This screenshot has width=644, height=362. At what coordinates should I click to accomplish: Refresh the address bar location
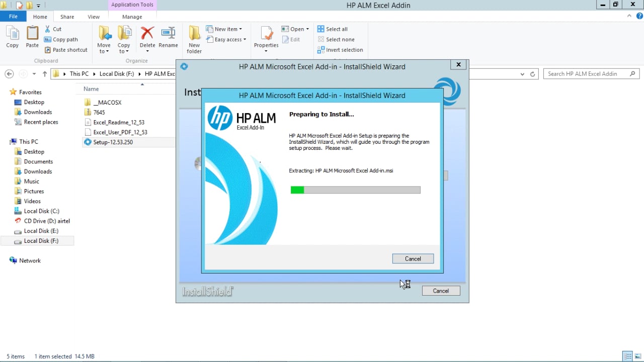click(x=533, y=74)
